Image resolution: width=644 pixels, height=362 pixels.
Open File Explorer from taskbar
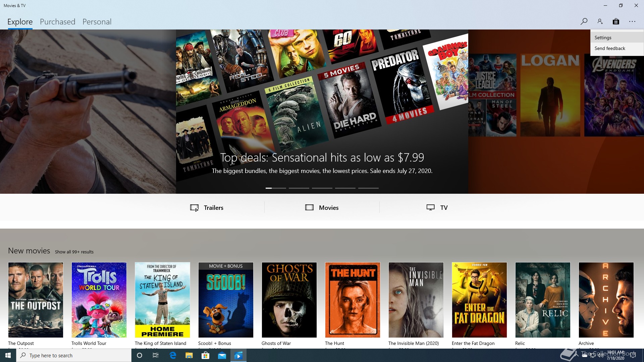tap(189, 355)
